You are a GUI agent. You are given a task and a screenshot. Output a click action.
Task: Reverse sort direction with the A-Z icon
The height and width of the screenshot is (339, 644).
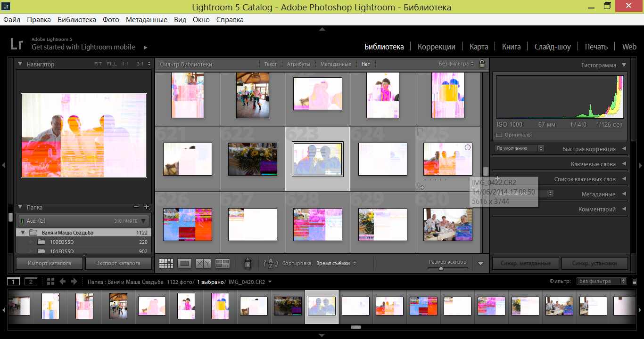click(x=271, y=264)
